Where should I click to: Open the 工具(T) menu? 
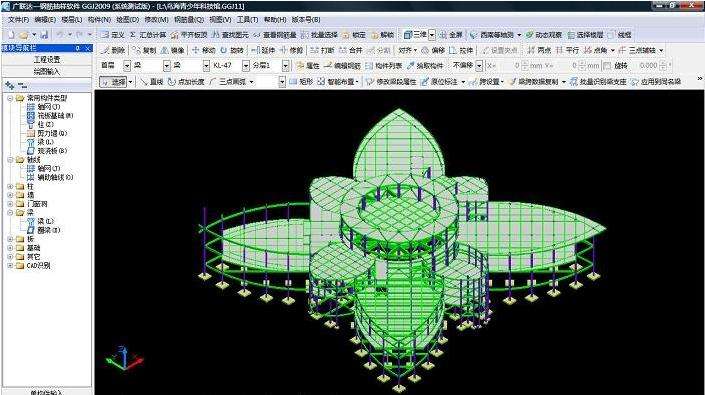point(247,20)
